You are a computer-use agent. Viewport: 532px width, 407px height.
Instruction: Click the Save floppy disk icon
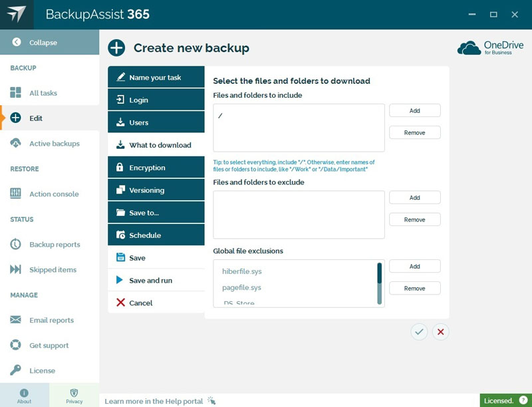(x=120, y=257)
